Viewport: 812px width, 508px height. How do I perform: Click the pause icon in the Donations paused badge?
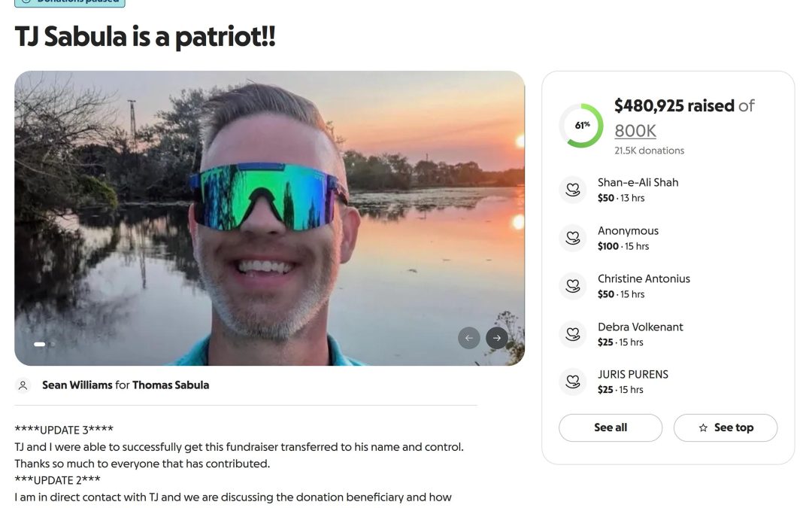point(26,2)
